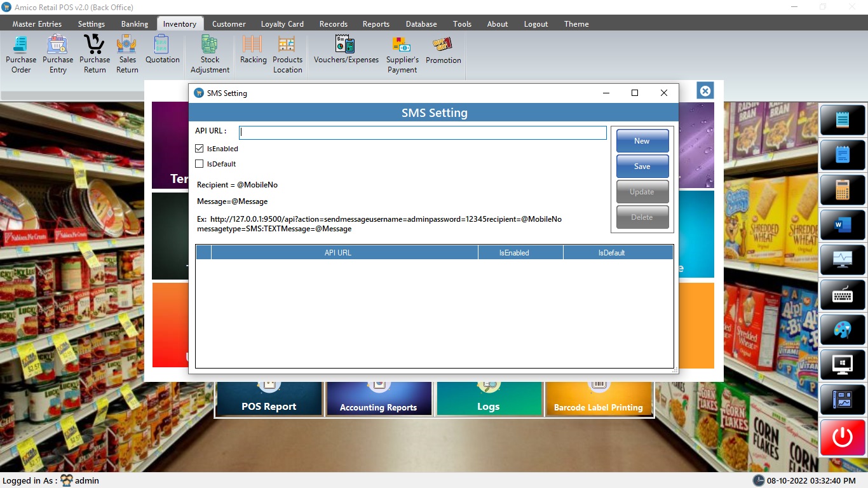Viewport: 868px width, 488px height.
Task: Click into the API URL text field
Action: [423, 133]
